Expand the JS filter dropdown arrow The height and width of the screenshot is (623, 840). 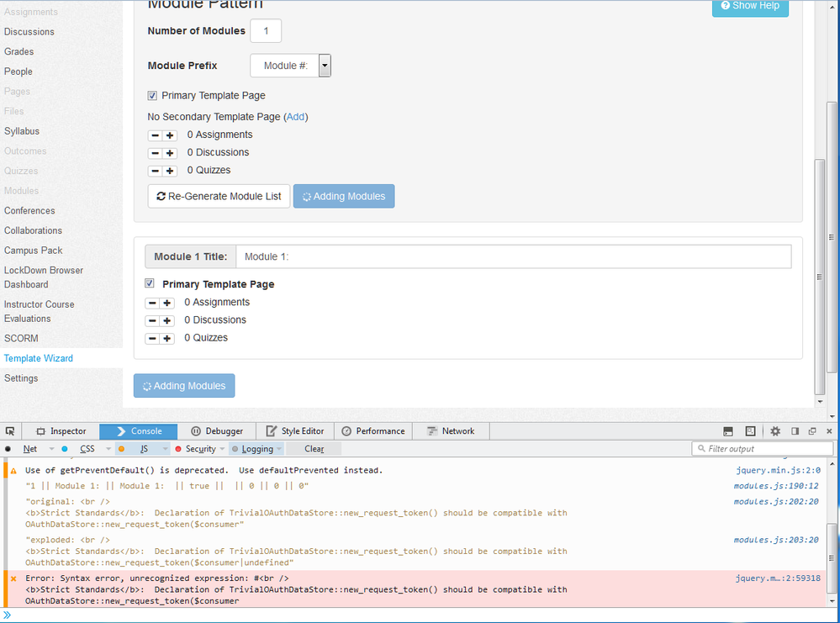(x=165, y=449)
